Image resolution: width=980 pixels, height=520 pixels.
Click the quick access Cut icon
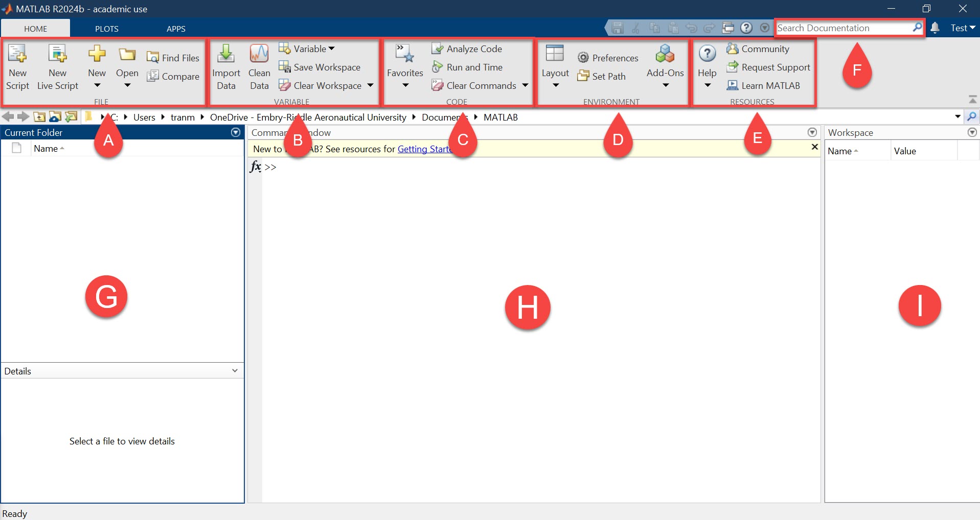[636, 28]
